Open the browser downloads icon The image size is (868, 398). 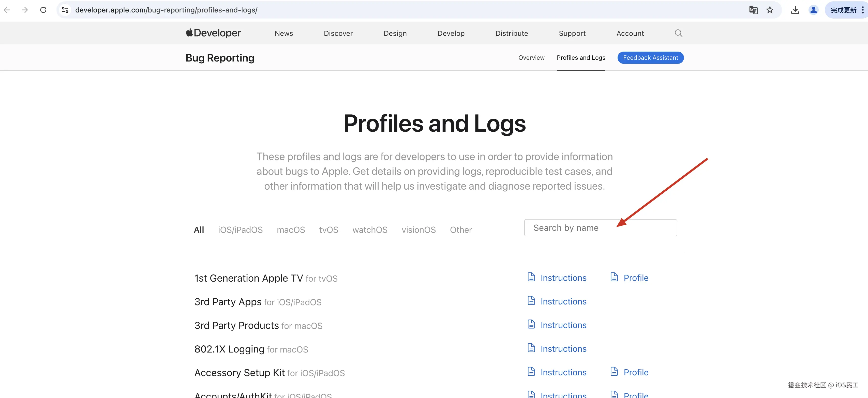tap(795, 10)
